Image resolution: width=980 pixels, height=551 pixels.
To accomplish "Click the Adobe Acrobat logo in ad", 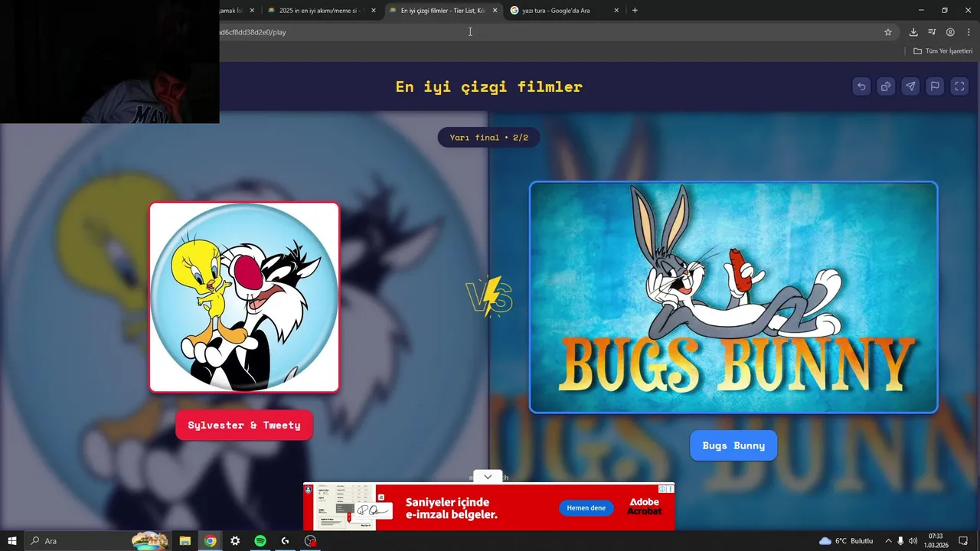I will tap(644, 507).
